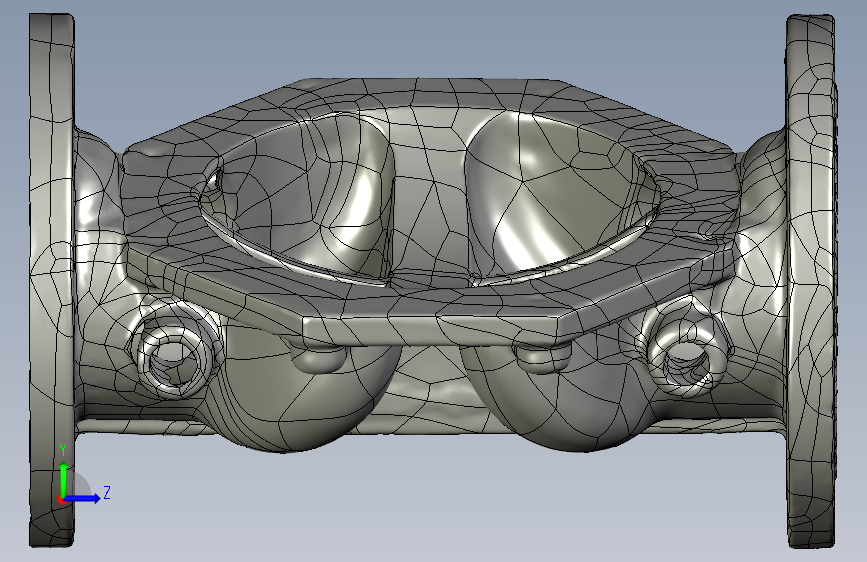The height and width of the screenshot is (562, 867).
Task: Pick the right threaded port boss on the model
Action: (685, 360)
